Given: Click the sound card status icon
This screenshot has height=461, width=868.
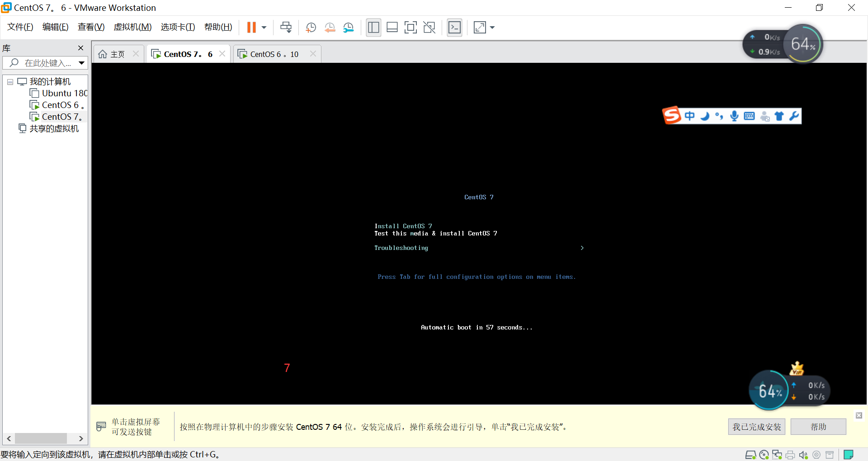Looking at the screenshot, I should click(803, 455).
